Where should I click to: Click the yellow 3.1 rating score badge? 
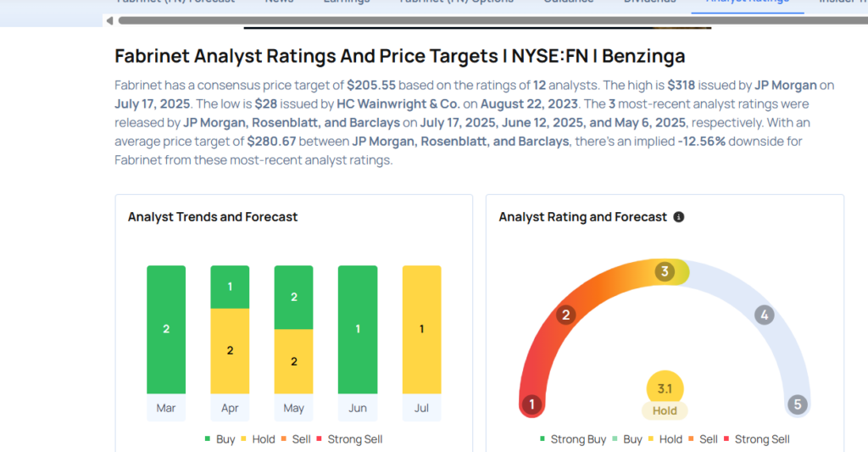pyautogui.click(x=665, y=389)
